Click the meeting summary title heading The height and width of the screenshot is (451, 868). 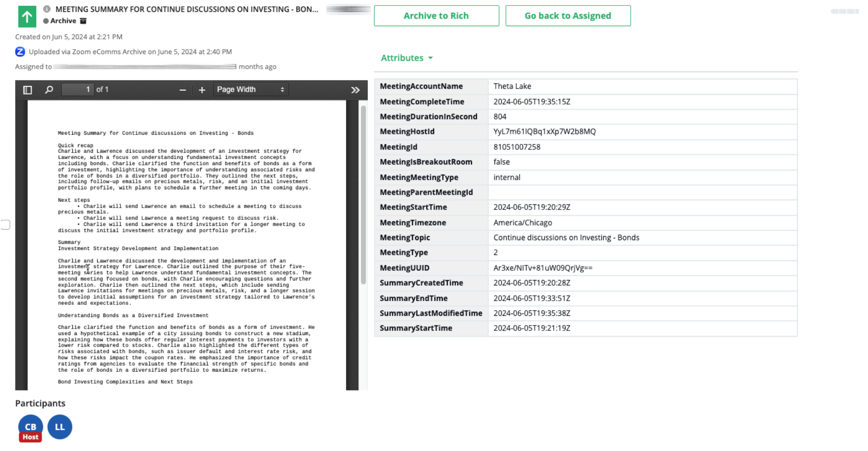coord(187,9)
